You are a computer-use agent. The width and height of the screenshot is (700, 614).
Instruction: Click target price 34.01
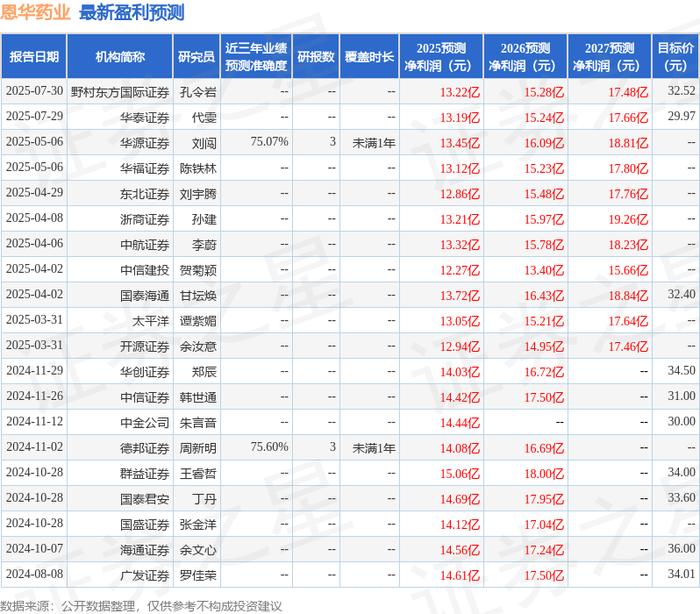point(681,574)
